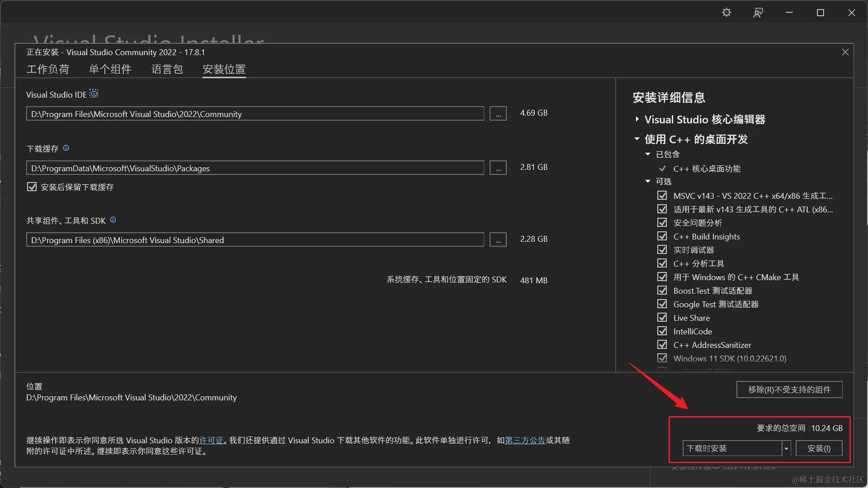Click the info icon beside 下载缓存
Screen dimensions: 868x488
[66, 148]
